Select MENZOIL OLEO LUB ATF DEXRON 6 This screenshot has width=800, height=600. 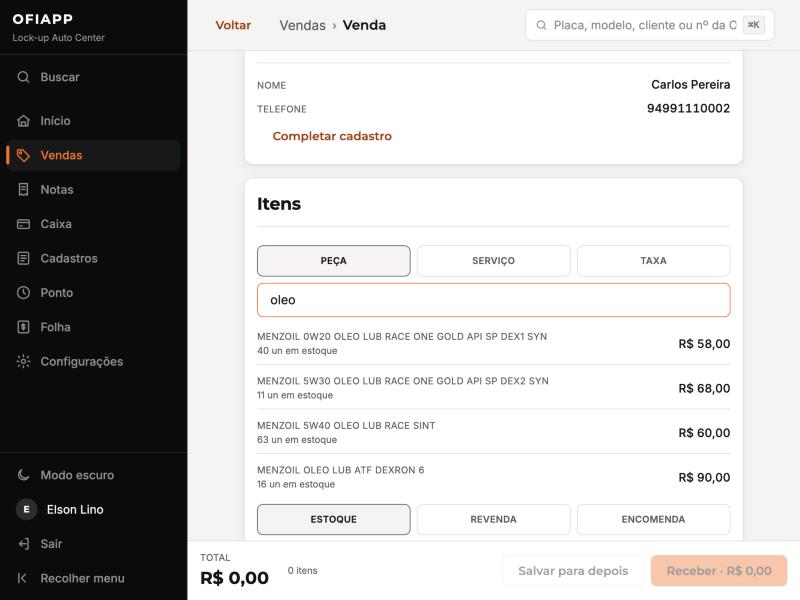click(493, 477)
